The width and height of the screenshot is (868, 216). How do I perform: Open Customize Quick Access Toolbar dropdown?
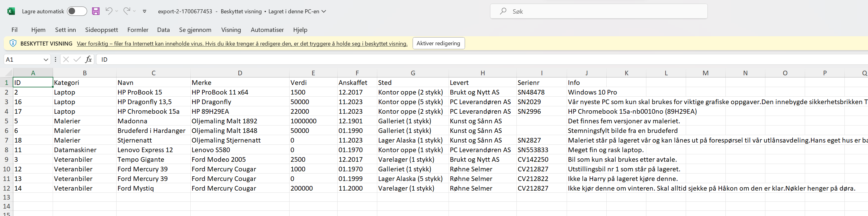(144, 11)
